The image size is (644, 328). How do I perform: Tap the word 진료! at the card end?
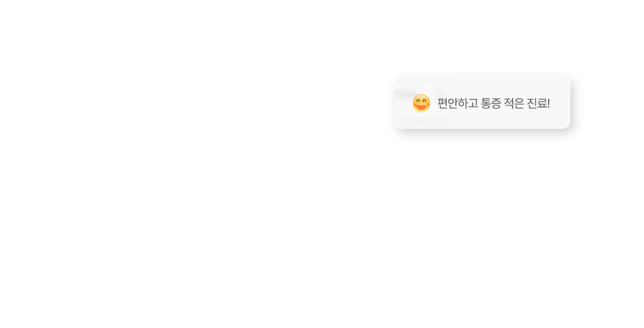pos(538,103)
